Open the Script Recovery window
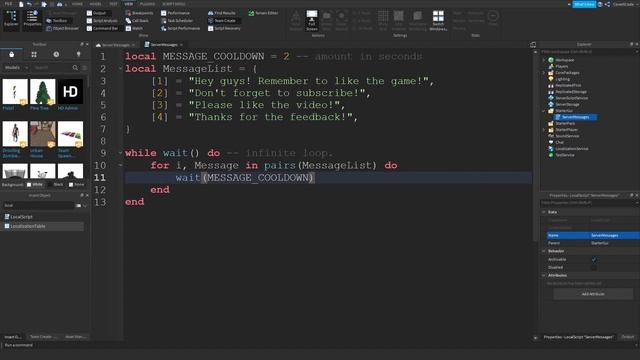Screen dimensions: 640x360 click(224, 29)
